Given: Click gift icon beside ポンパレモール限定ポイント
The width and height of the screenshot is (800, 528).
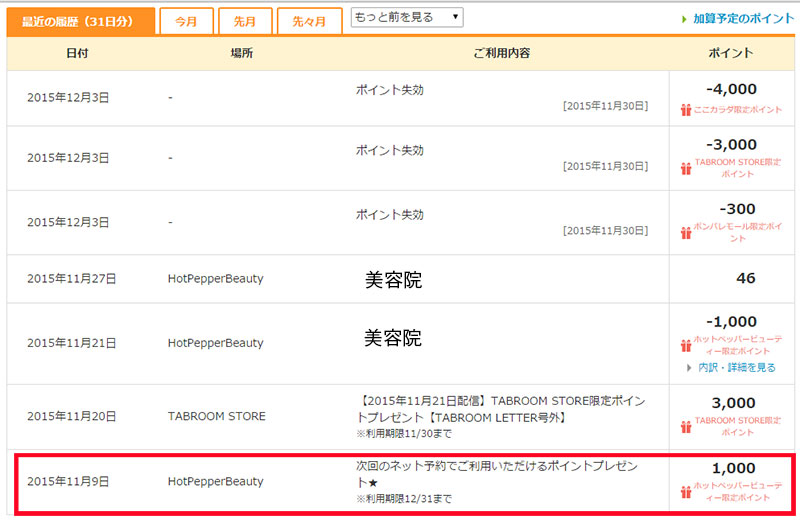Looking at the screenshot, I should coord(686,233).
